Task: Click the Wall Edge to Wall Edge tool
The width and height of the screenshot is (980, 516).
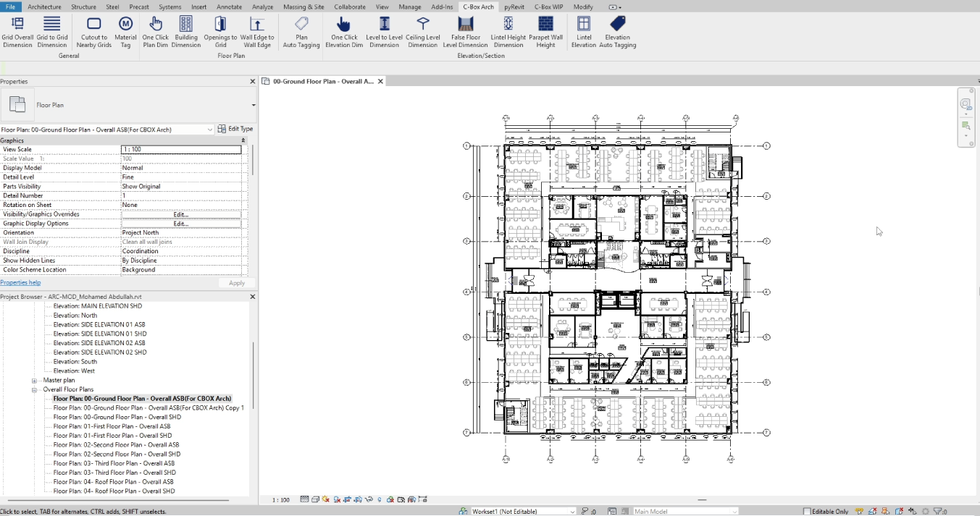Action: pos(256,33)
